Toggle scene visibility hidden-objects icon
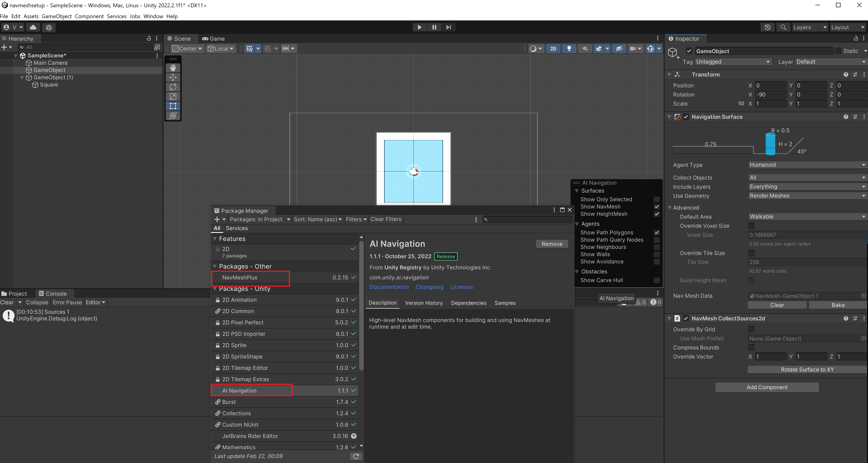Image resolution: width=868 pixels, height=463 pixels. pyautogui.click(x=619, y=49)
